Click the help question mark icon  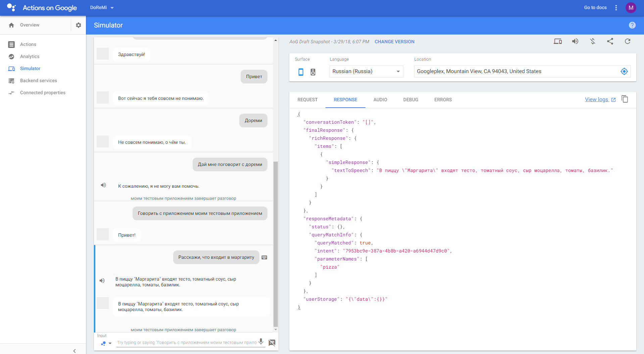click(632, 25)
